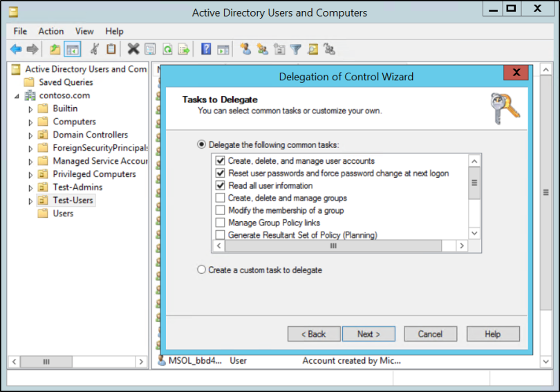Click the Export List toolbar icon

coord(184,49)
